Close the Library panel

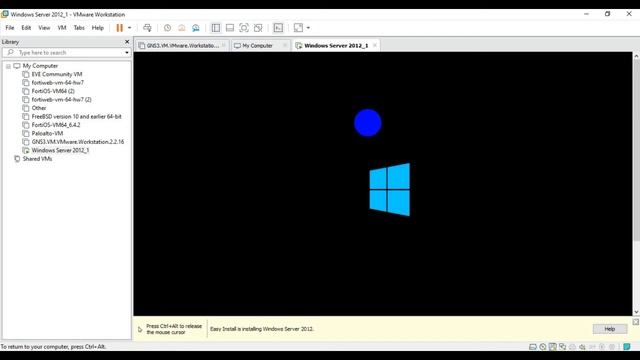point(127,42)
